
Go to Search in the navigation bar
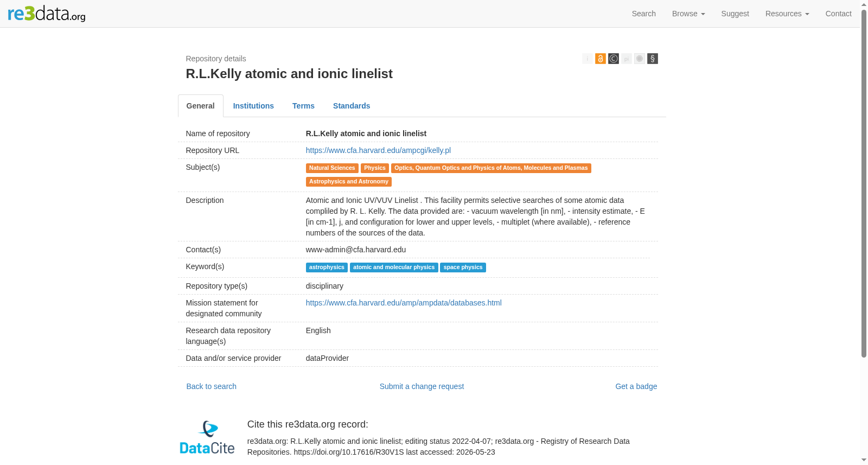click(x=644, y=14)
